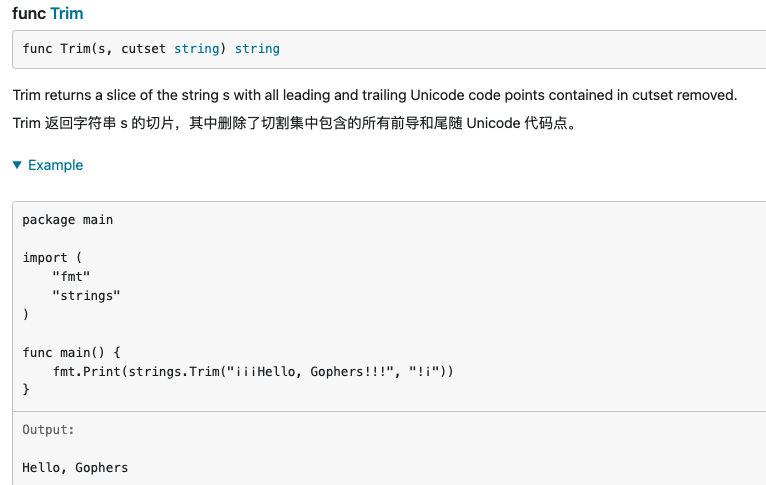Screen dimensions: 766x485
Task: Click the Chinese translation paragraph
Action: point(295,126)
